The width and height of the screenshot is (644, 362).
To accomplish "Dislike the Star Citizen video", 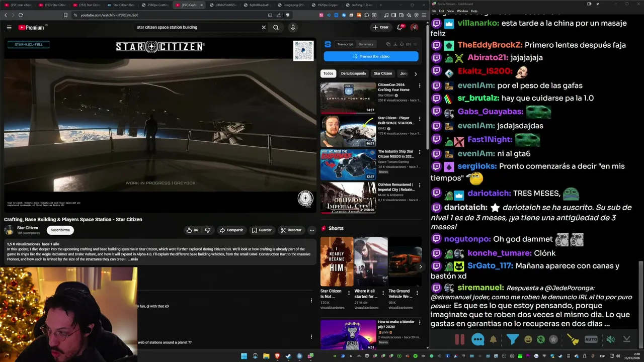I will pyautogui.click(x=207, y=230).
